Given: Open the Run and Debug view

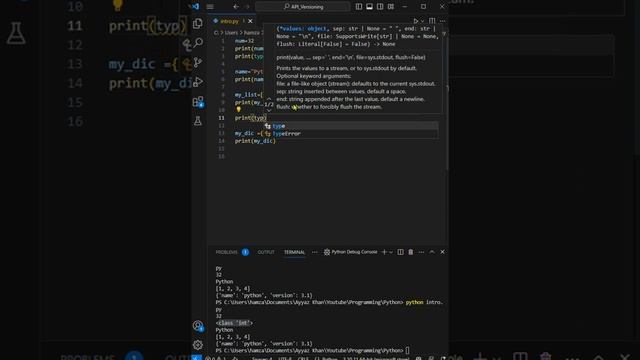Looking at the screenshot, I should click(x=198, y=82).
